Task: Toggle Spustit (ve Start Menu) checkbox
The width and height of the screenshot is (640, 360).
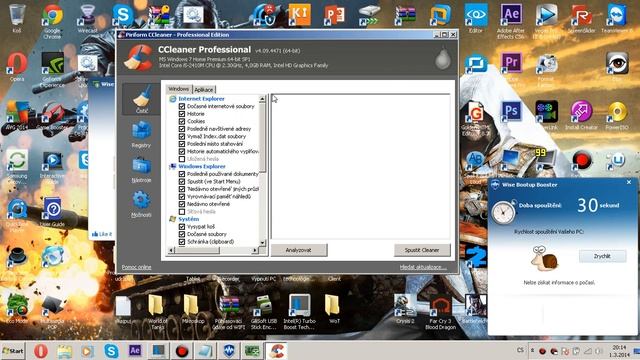Action: coord(182,181)
